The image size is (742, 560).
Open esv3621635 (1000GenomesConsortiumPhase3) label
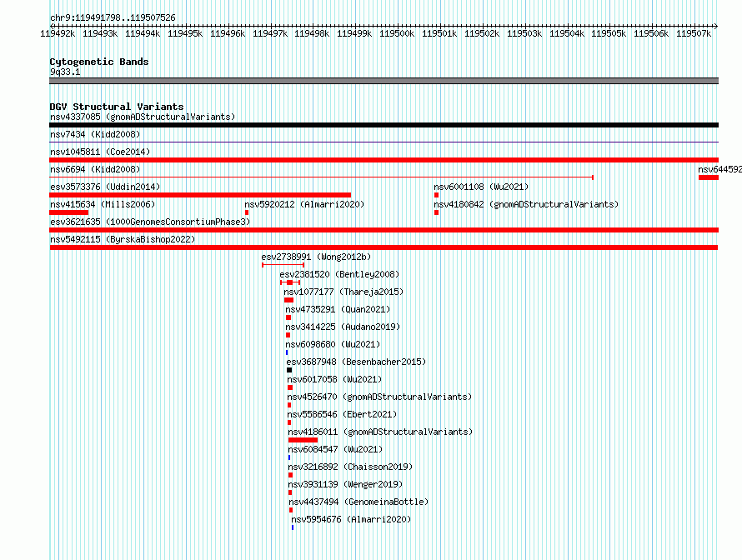[x=150, y=222]
